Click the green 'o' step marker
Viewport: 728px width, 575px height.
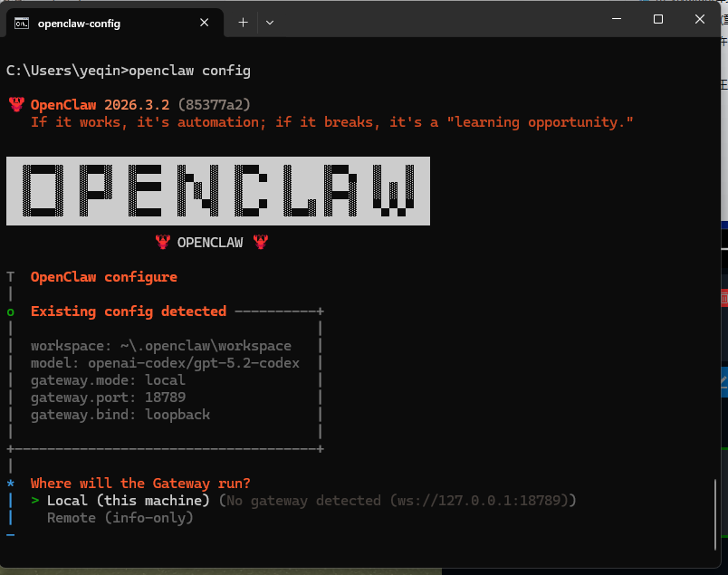pyautogui.click(x=11, y=312)
